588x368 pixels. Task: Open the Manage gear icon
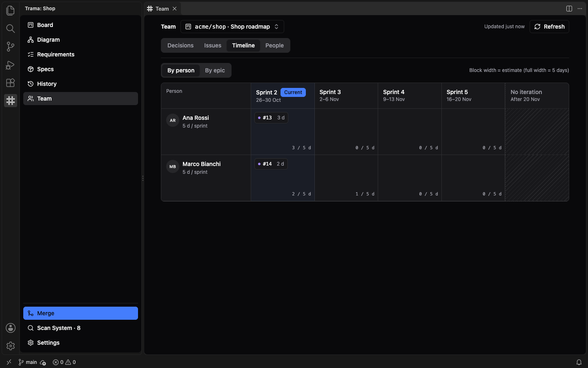tap(11, 346)
